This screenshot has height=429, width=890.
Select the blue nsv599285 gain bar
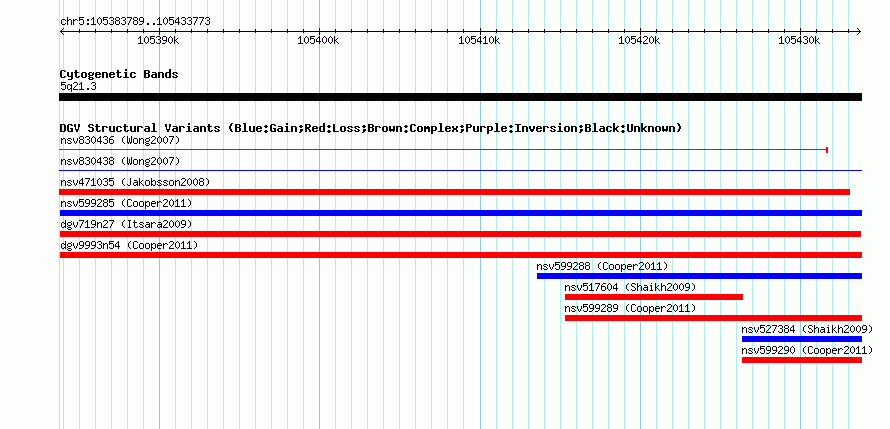coord(461,213)
